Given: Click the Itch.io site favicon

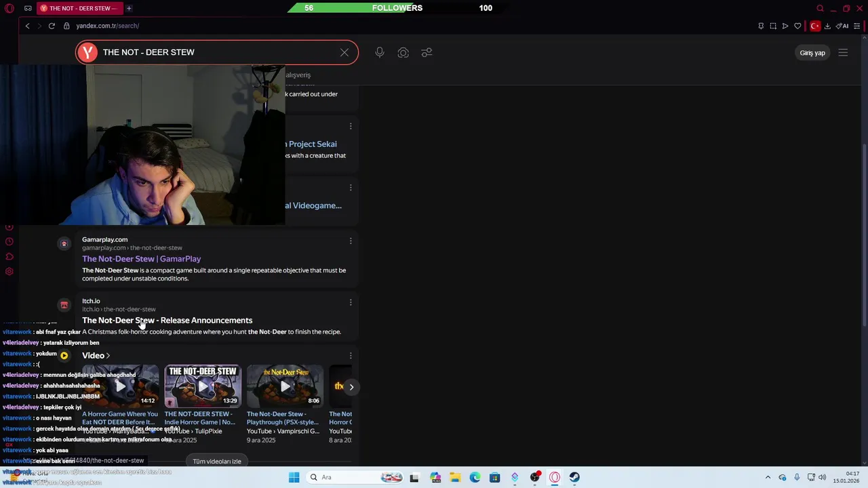Looking at the screenshot, I should tap(64, 305).
